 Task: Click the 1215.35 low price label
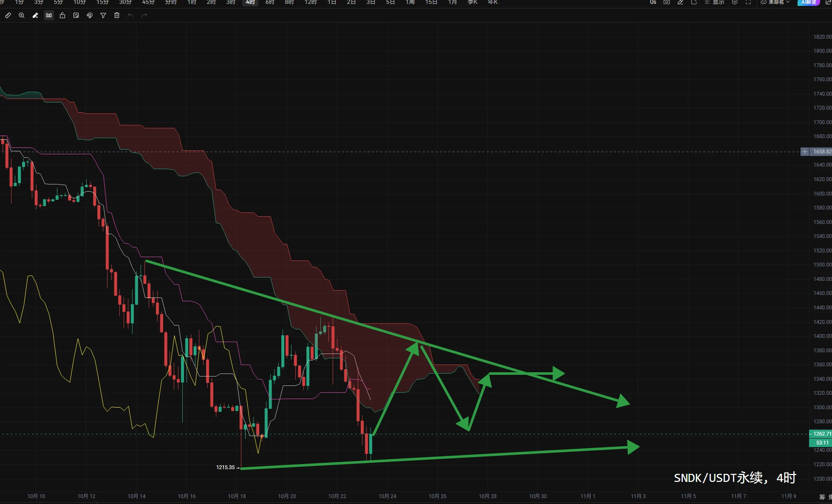point(226,467)
